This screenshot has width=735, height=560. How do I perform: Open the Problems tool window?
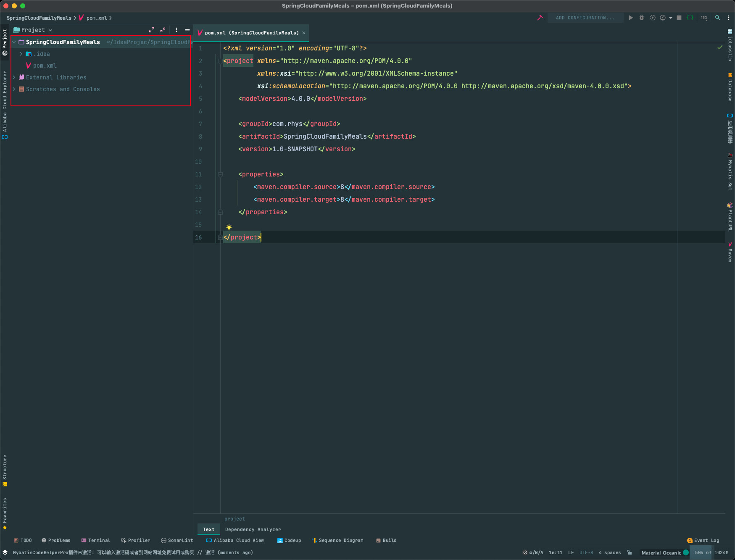click(x=56, y=540)
